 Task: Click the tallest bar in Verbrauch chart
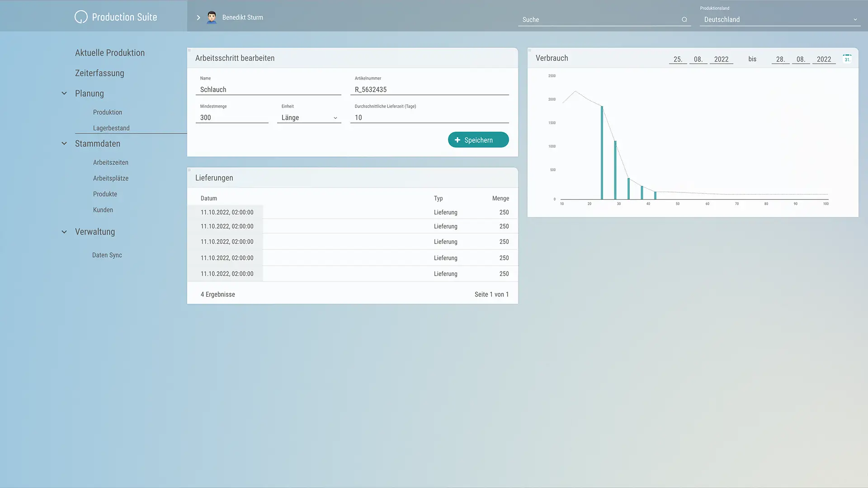coord(602,154)
